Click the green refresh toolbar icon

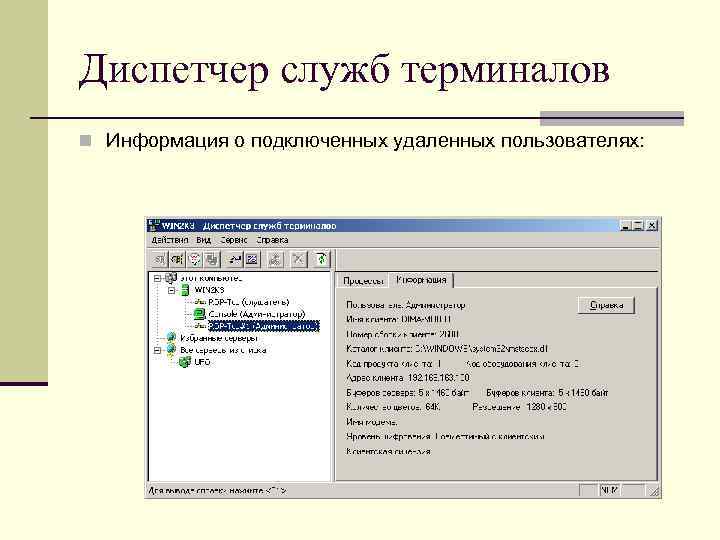(x=321, y=259)
